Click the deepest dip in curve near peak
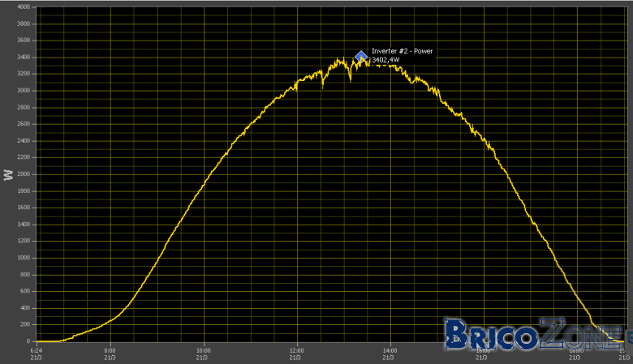The width and height of the screenshot is (633, 364). pyautogui.click(x=350, y=79)
